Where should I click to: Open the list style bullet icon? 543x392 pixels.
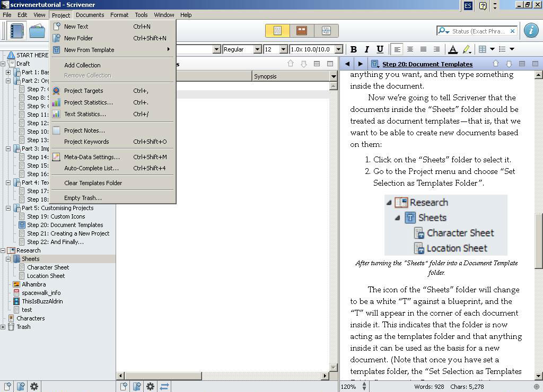(x=502, y=49)
